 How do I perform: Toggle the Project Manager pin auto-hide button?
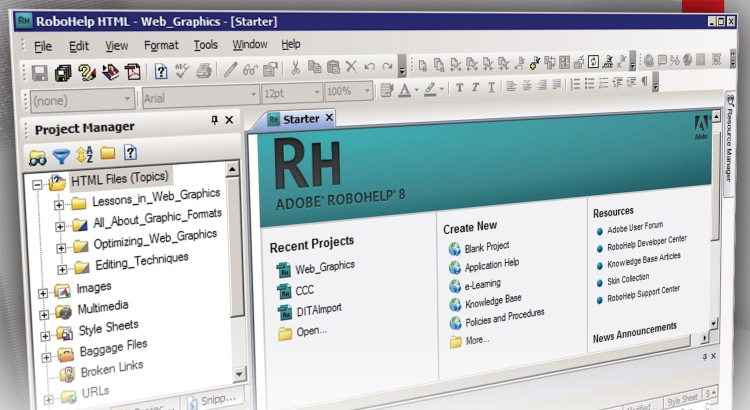(x=214, y=120)
